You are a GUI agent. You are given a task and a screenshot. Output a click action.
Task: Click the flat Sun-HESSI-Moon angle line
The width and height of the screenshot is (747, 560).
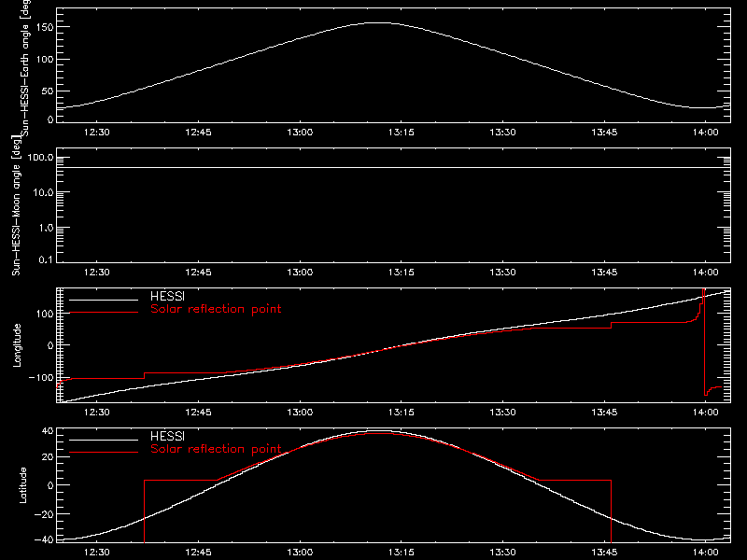coord(393,167)
